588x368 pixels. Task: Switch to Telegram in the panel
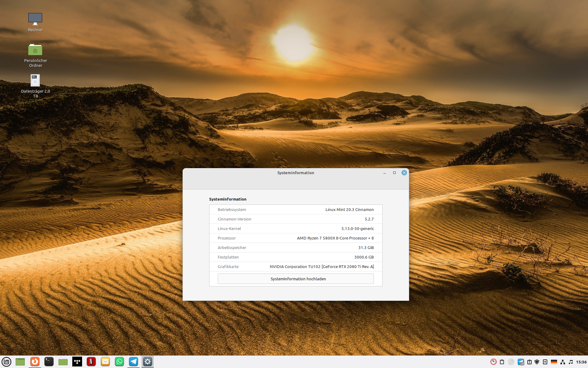coord(134,362)
